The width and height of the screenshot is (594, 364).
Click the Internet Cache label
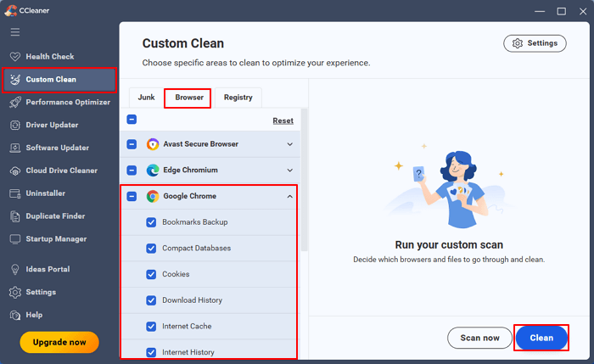coord(187,326)
